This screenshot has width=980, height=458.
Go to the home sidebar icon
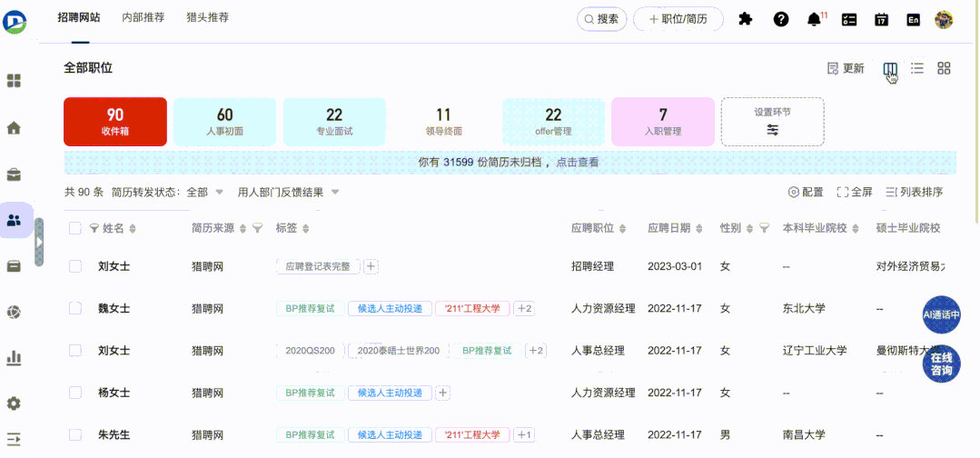[x=14, y=127]
